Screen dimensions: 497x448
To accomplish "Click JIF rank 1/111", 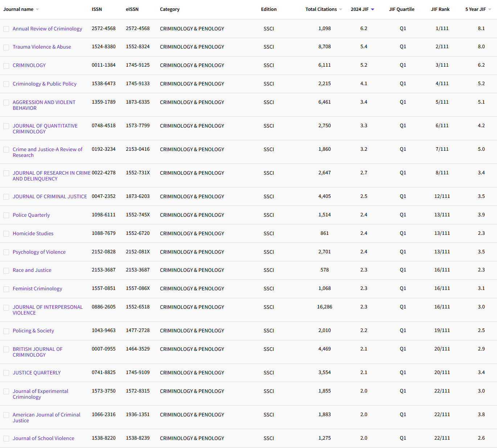I will click(x=442, y=28).
